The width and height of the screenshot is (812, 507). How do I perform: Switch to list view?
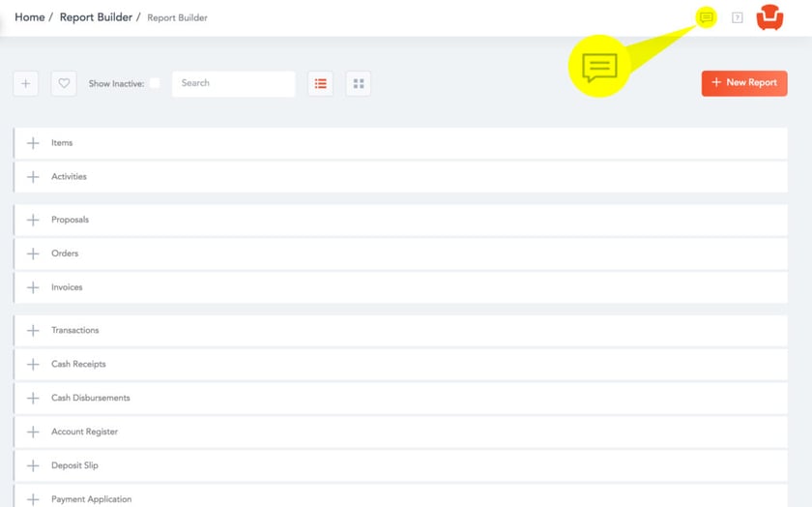pyautogui.click(x=321, y=83)
